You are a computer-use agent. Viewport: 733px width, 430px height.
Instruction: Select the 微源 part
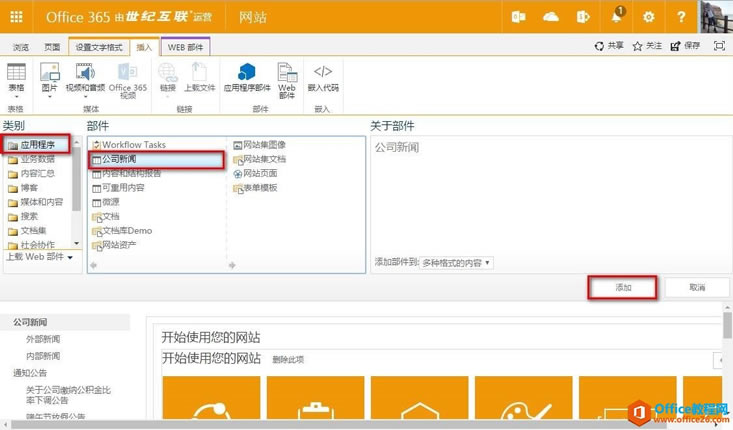tap(106, 202)
